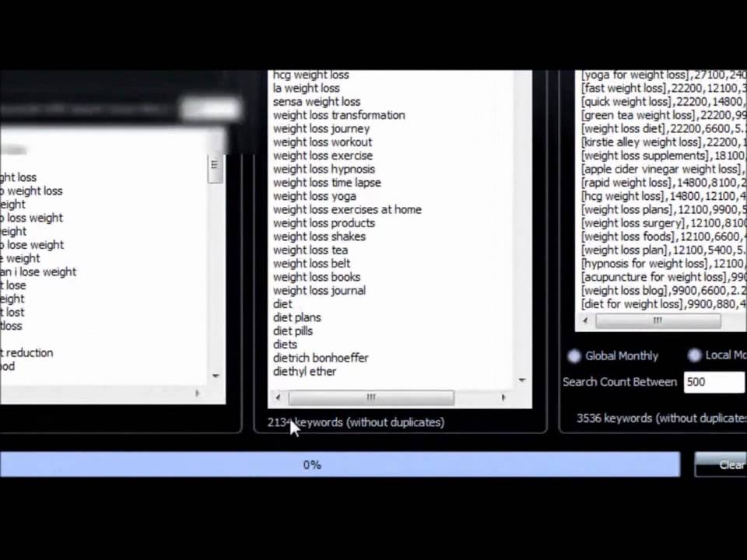
Task: Select '[hypnosis for weight loss]' result row
Action: 664,264
